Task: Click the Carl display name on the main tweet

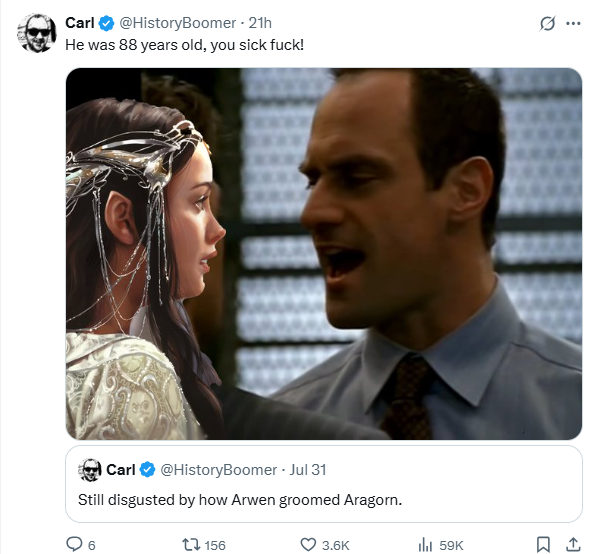Action: pyautogui.click(x=80, y=23)
